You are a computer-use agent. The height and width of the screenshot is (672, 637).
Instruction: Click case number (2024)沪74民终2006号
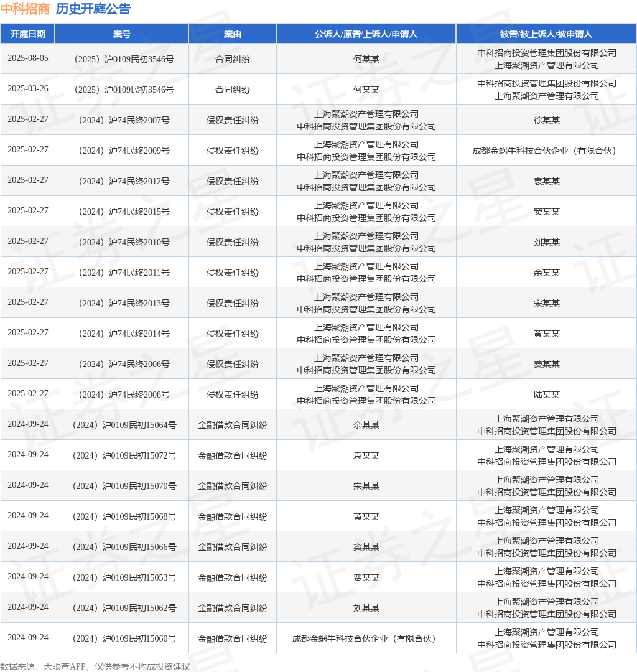(x=124, y=364)
